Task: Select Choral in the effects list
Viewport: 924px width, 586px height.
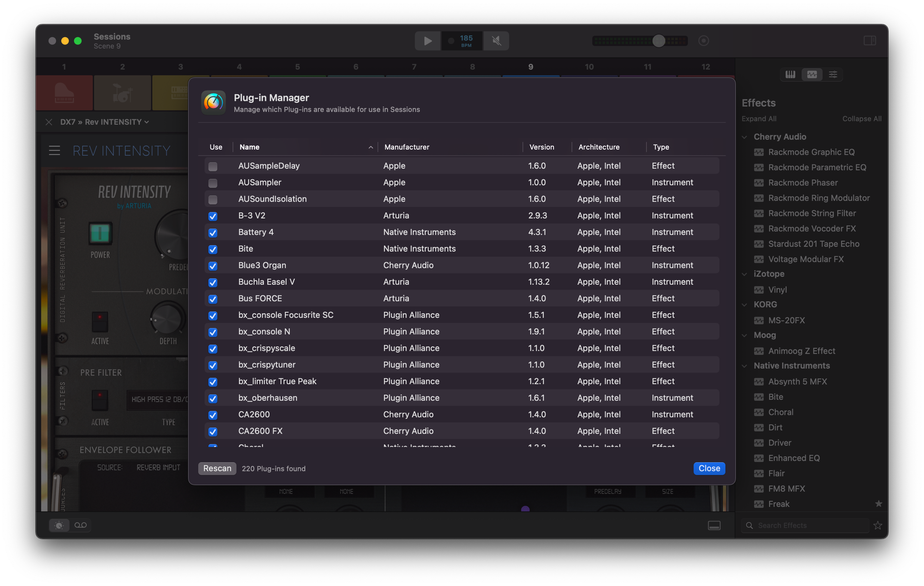Action: pos(780,412)
